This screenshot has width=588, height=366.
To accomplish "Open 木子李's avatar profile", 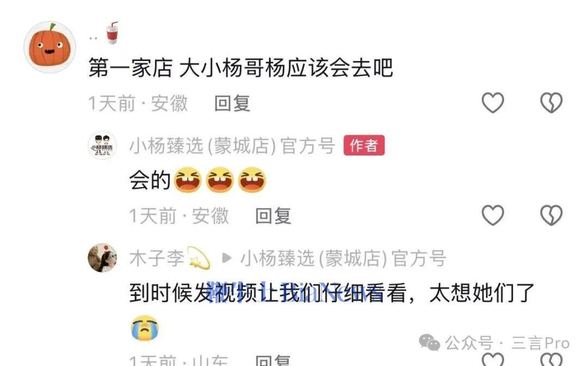I will [102, 258].
